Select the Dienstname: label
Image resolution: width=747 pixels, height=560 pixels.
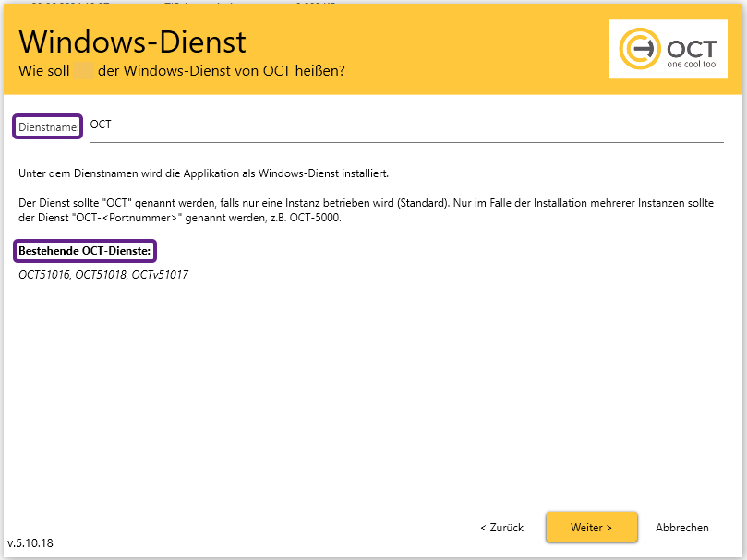click(48, 127)
